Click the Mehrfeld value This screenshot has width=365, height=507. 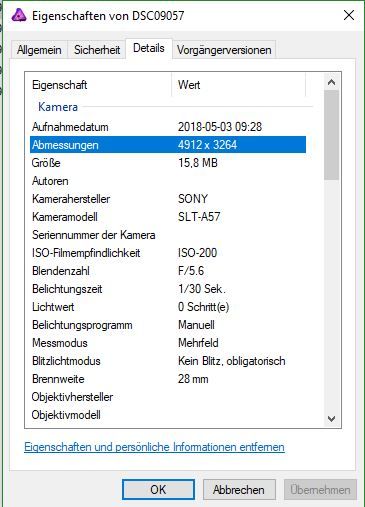click(198, 343)
